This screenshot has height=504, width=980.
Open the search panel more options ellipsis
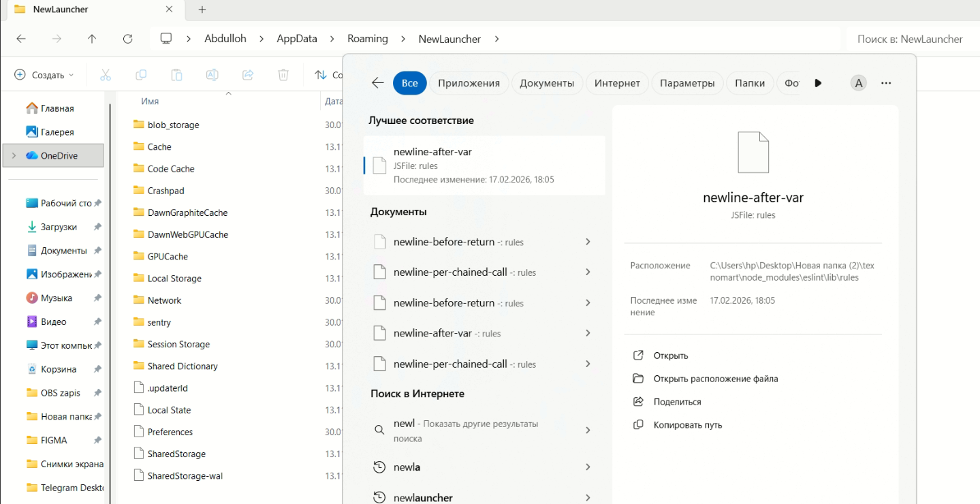click(885, 83)
